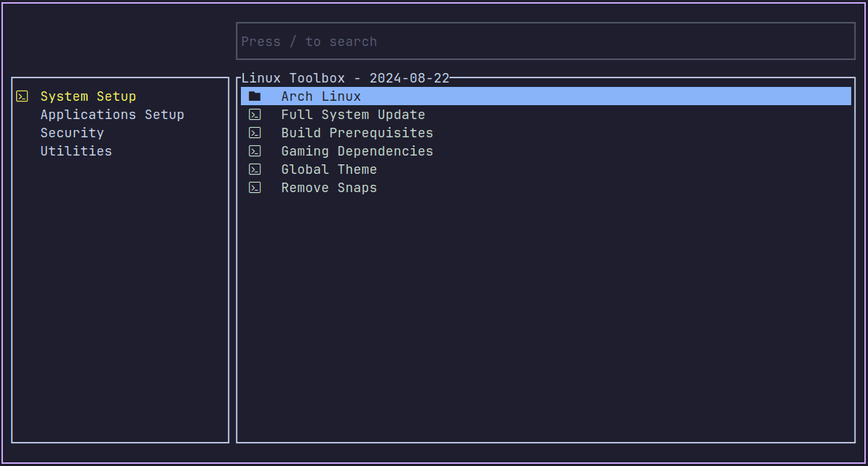This screenshot has width=868, height=466.
Task: Click the command icon beside Global Theme
Action: pos(255,169)
